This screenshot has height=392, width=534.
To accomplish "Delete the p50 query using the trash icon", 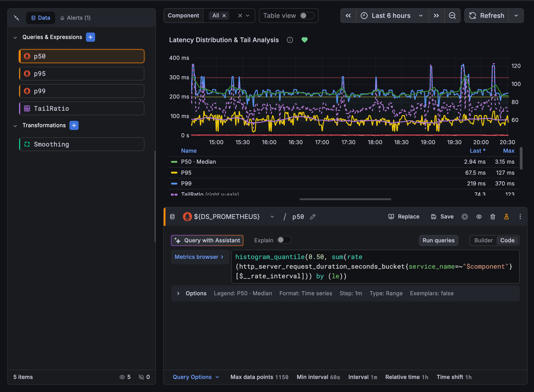I will tap(493, 217).
